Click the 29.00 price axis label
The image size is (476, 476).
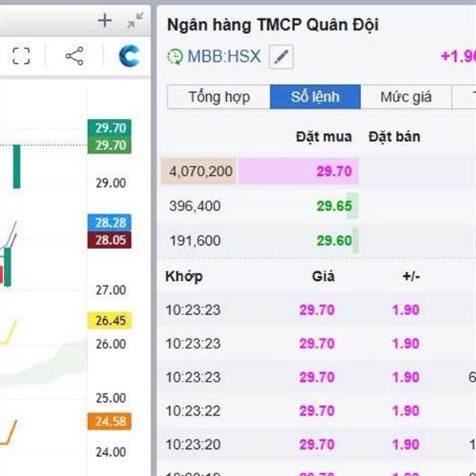click(111, 183)
